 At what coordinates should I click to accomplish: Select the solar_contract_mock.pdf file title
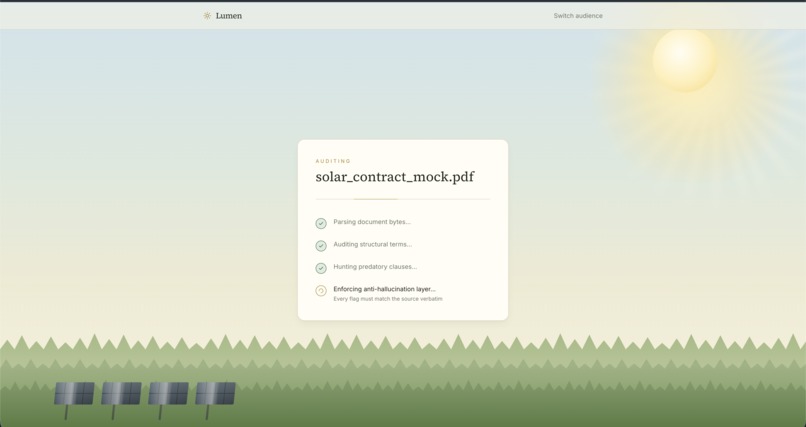point(395,177)
